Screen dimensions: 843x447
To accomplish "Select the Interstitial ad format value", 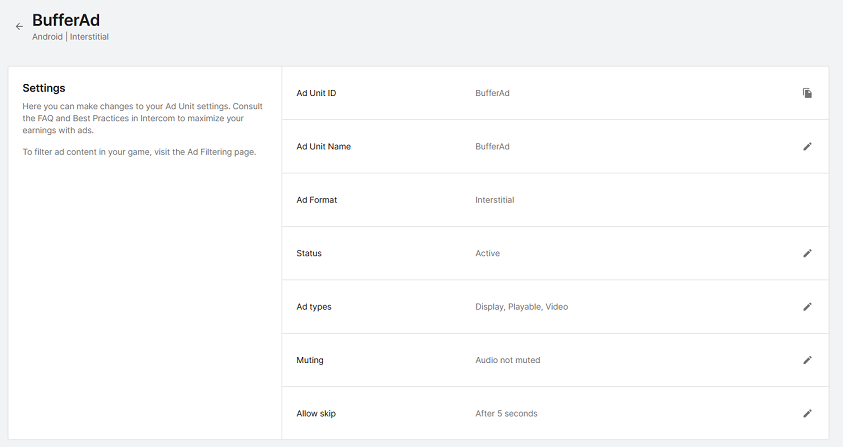I will point(494,200).
